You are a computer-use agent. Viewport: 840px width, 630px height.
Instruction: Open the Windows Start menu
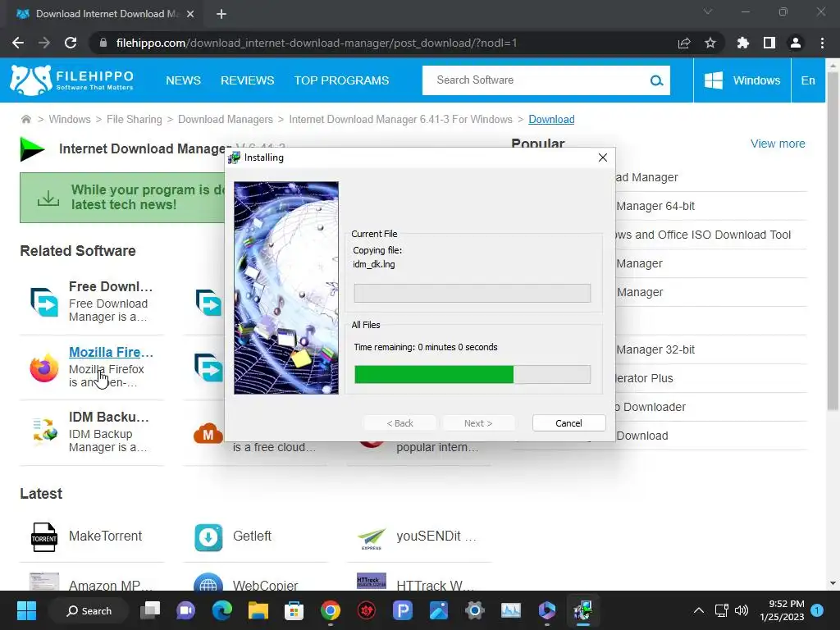coord(26,610)
